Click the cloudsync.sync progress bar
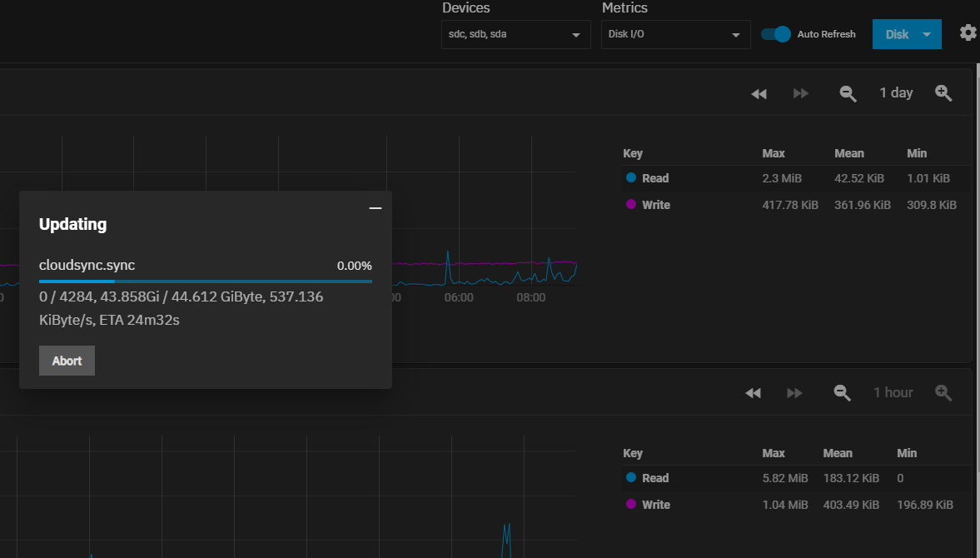This screenshot has height=558, width=980. (206, 281)
